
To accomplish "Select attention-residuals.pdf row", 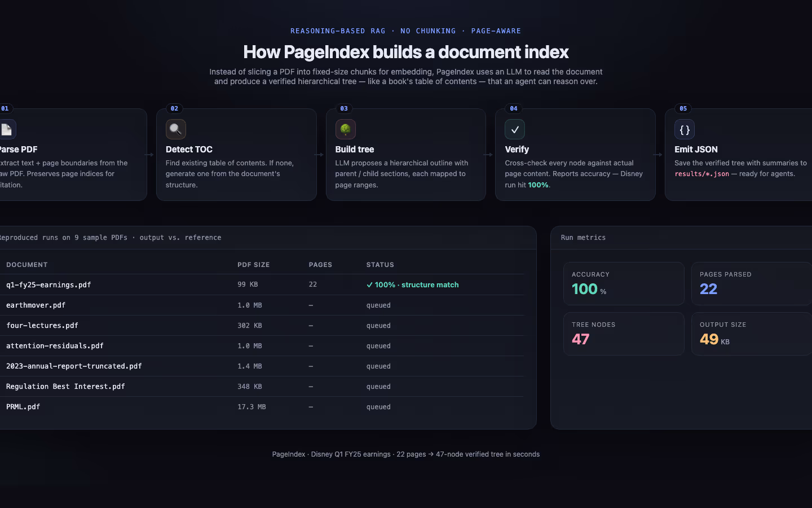I will pyautogui.click(x=262, y=345).
